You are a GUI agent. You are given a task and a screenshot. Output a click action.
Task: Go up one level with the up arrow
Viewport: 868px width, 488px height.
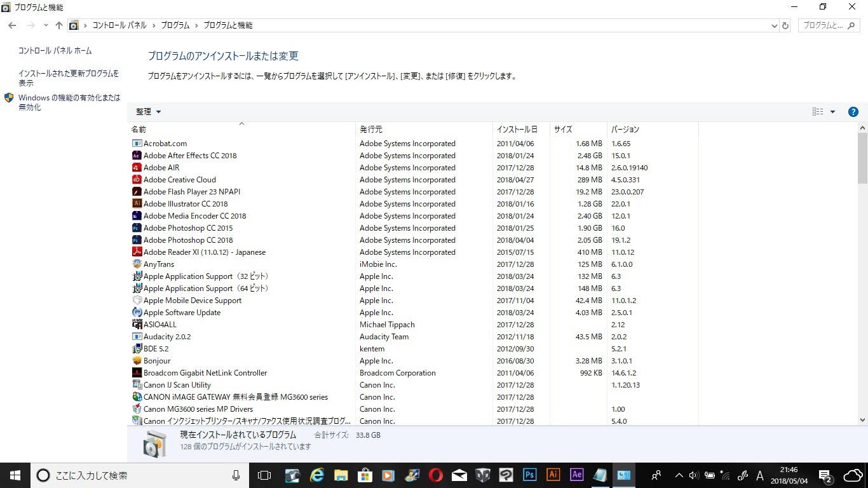(x=59, y=25)
